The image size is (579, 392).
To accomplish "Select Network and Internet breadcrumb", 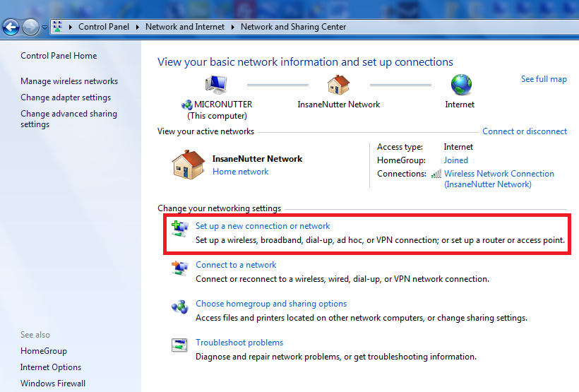I will pos(184,27).
